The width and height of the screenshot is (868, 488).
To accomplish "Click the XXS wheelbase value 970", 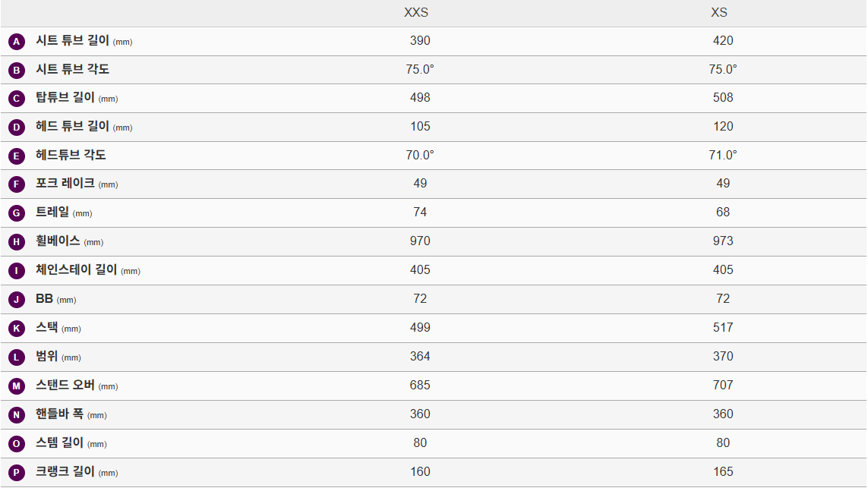I will click(x=420, y=241).
